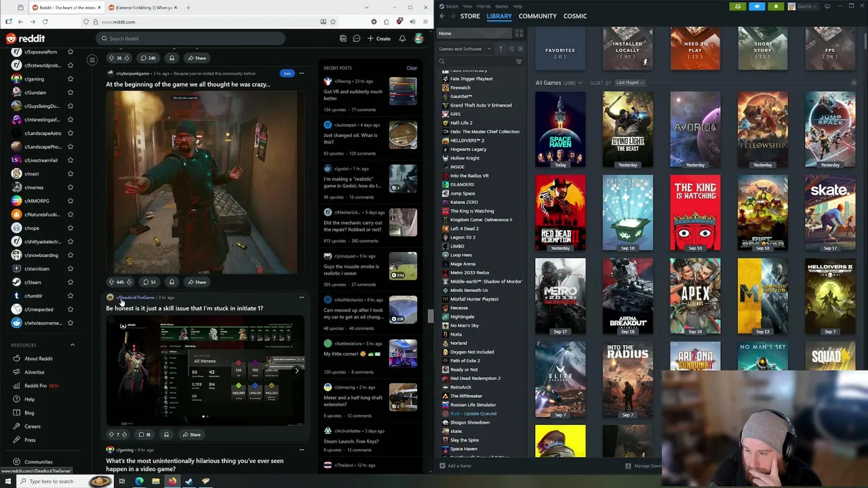868x488 pixels.
Task: Open Games and Software dropdown in Steam
Action: (465, 49)
